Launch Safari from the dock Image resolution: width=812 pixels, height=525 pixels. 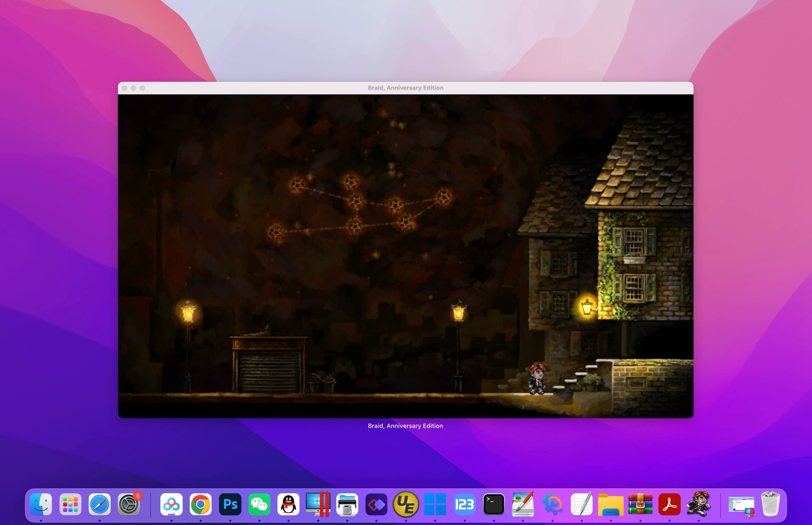tap(100, 504)
